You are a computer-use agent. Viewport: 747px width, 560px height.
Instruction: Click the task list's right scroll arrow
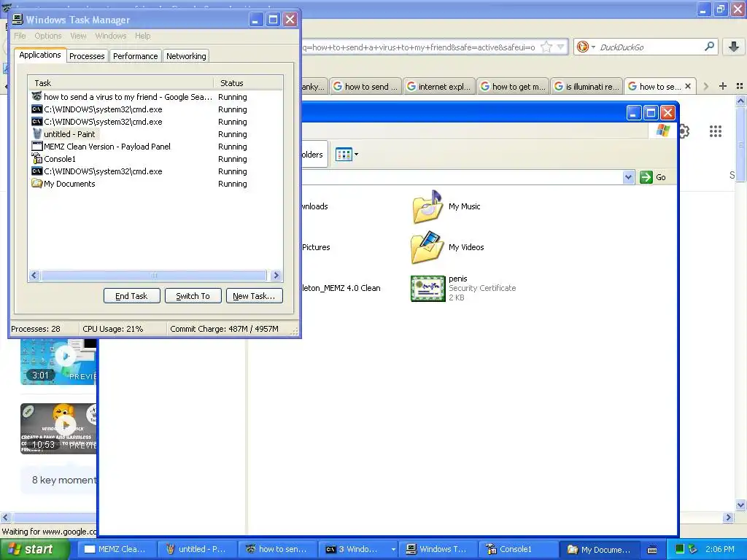tap(276, 275)
